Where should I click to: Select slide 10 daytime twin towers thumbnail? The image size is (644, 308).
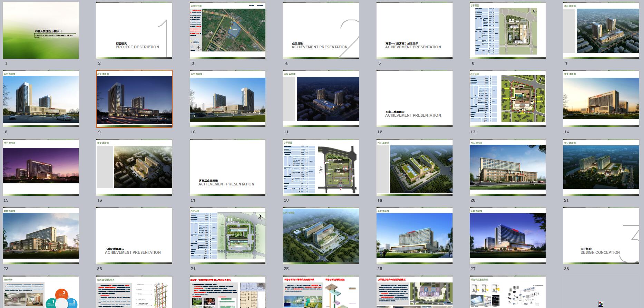(228, 99)
